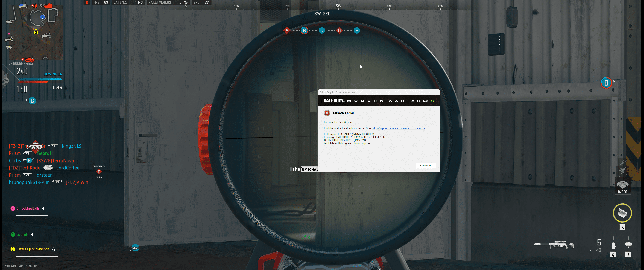Click the Call of Duty Modern Warfare II banner logo
Viewport: 644px width, 270px height.
pyautogui.click(x=379, y=101)
